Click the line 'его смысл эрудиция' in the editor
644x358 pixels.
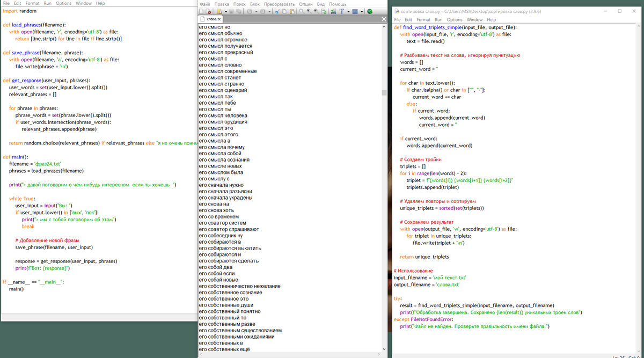(223, 122)
